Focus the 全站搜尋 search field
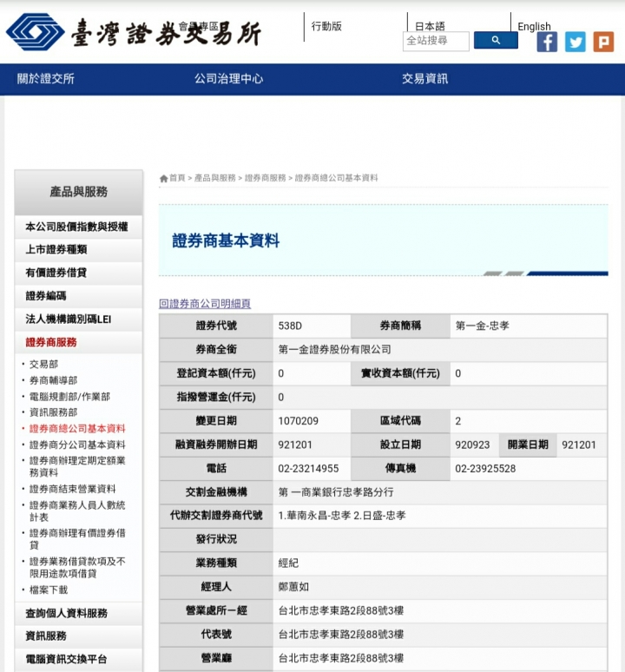This screenshot has width=625, height=672. [x=436, y=41]
